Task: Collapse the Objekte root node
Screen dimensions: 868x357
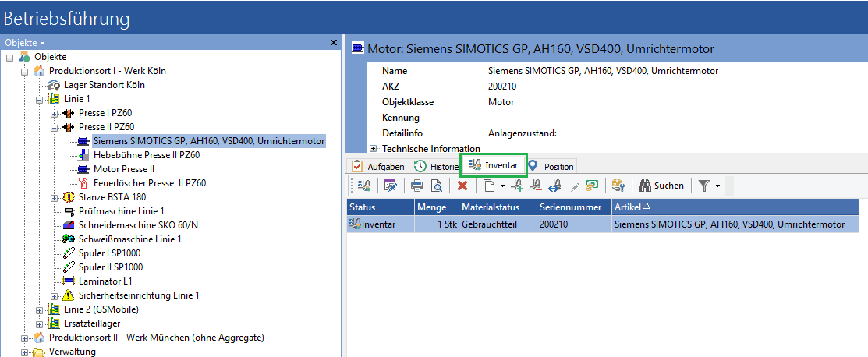Action: (9, 57)
